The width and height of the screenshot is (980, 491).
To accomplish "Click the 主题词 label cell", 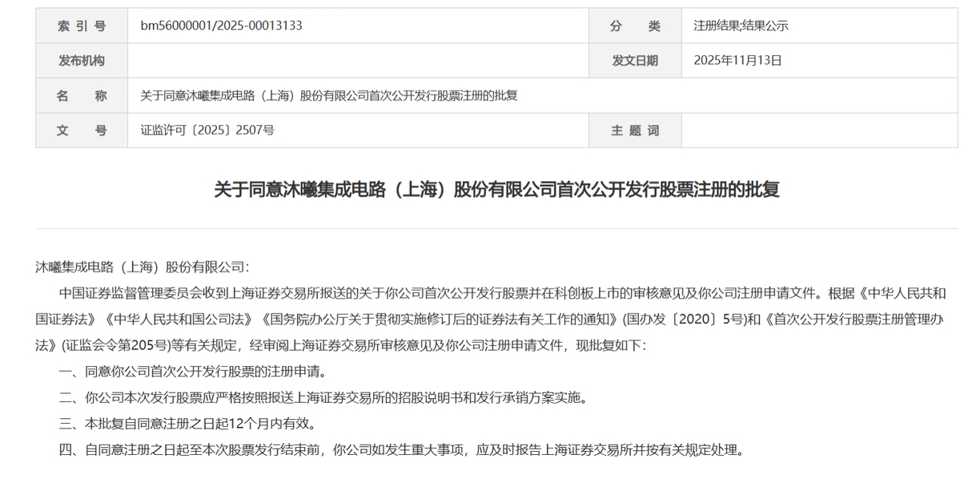I will click(x=635, y=131).
